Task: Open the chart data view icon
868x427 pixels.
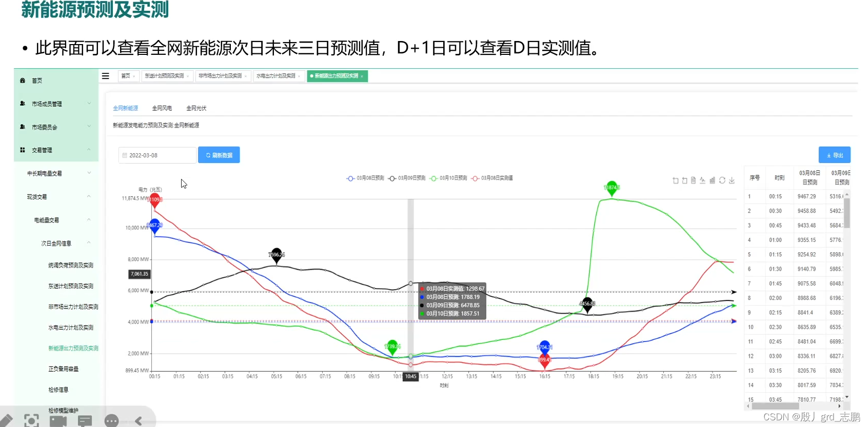Action: (694, 180)
